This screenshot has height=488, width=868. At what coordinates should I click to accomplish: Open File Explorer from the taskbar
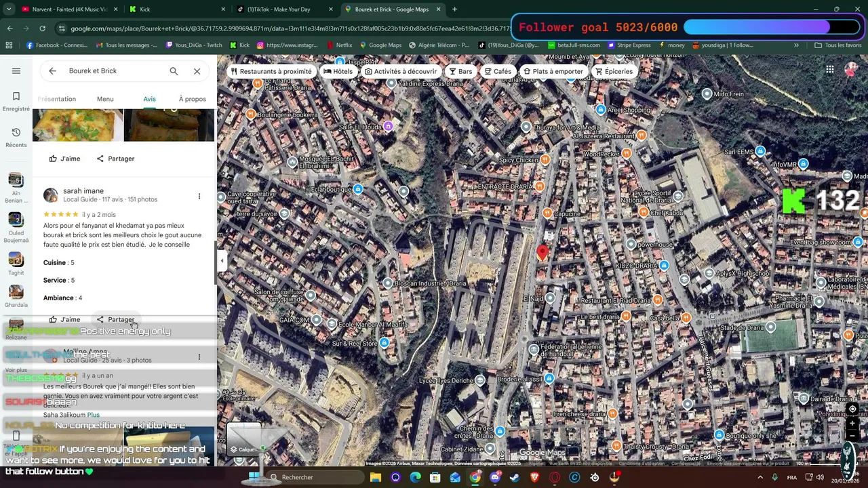[375, 477]
